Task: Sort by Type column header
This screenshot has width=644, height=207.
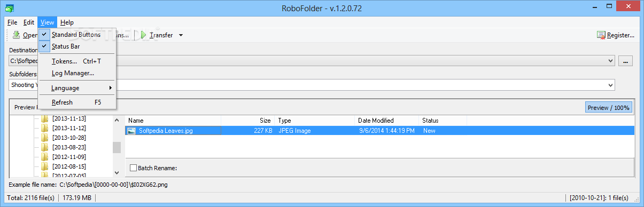Action: 315,121
